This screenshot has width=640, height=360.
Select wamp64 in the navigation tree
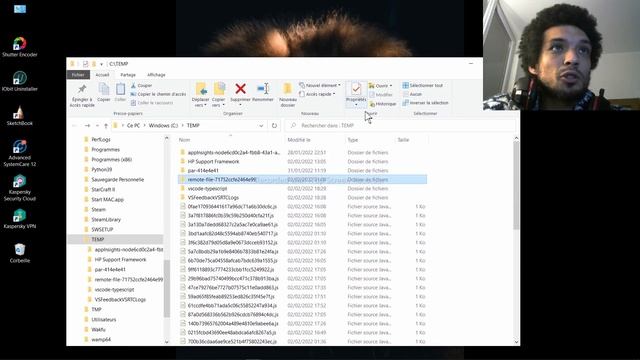point(101,340)
